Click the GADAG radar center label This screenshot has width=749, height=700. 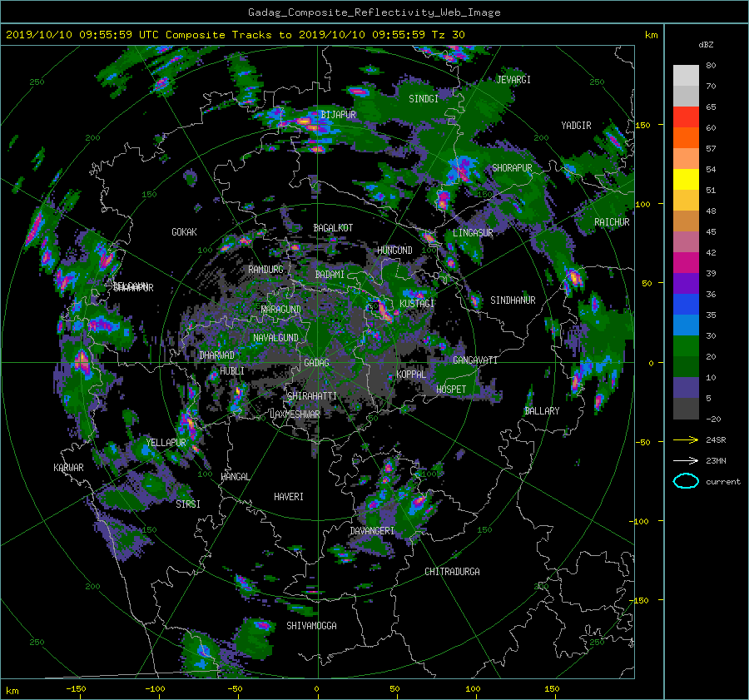pyautogui.click(x=317, y=363)
